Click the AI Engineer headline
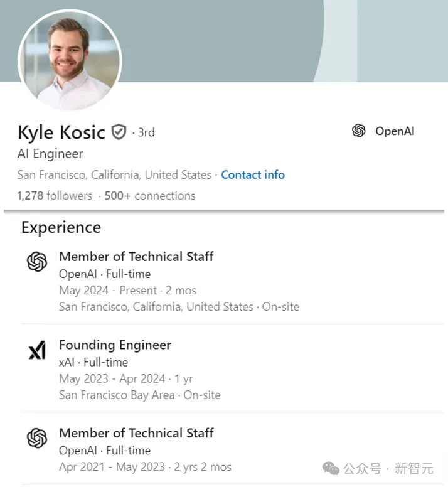This screenshot has width=448, height=487. (50, 154)
